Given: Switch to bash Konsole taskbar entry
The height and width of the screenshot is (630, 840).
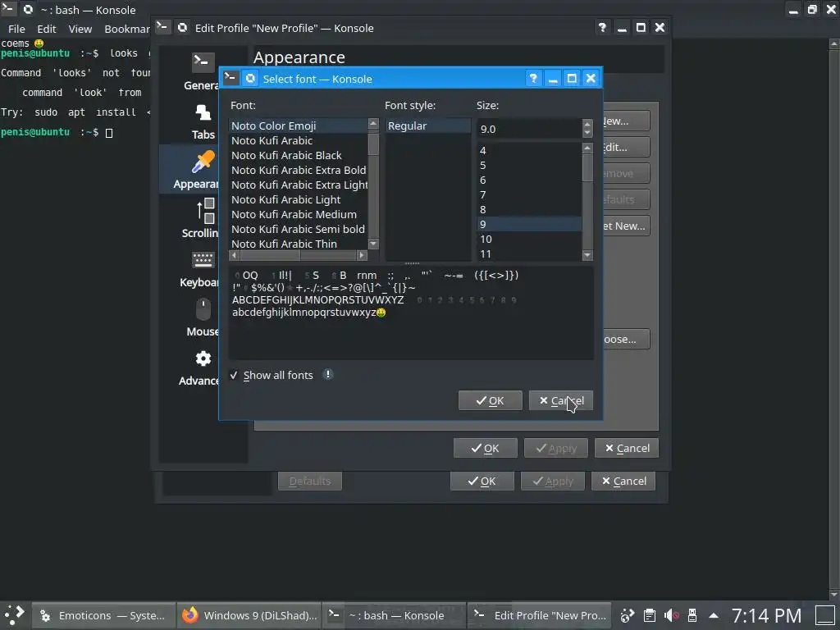Looking at the screenshot, I should coord(395,615).
